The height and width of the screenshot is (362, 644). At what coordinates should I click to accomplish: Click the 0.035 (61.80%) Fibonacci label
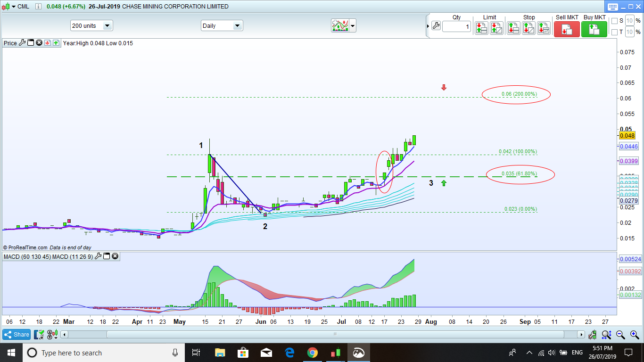coord(519,174)
